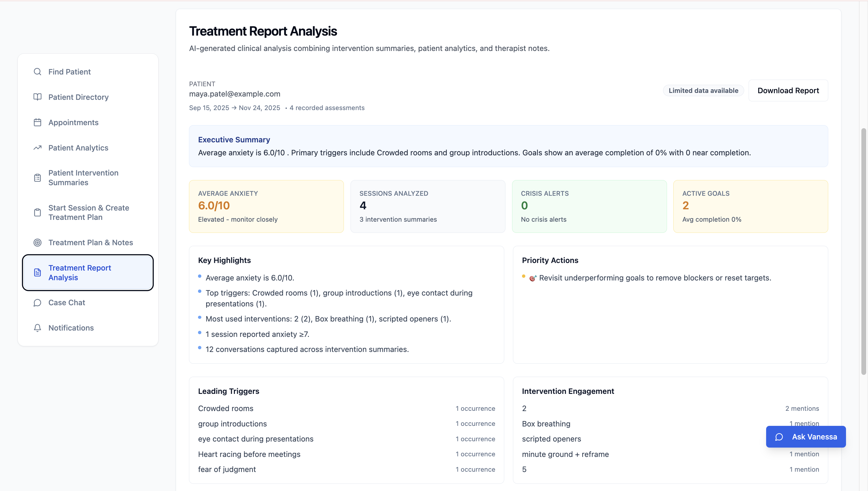Click 'Crowded rooms' in Leading Triggers
Screen dimensions: 868x491
coord(225,409)
